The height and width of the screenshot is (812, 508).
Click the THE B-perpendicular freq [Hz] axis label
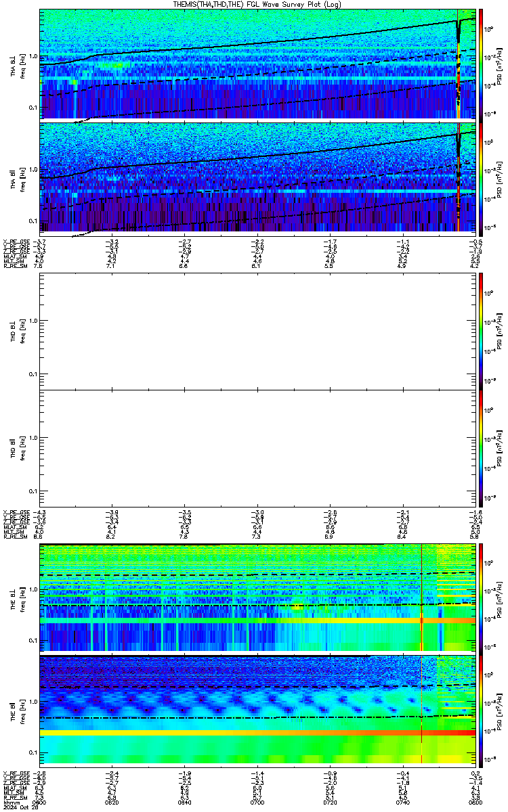22,598
